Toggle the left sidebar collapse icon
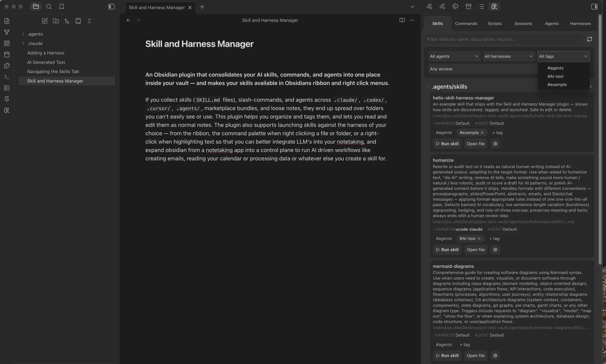 pos(111,7)
